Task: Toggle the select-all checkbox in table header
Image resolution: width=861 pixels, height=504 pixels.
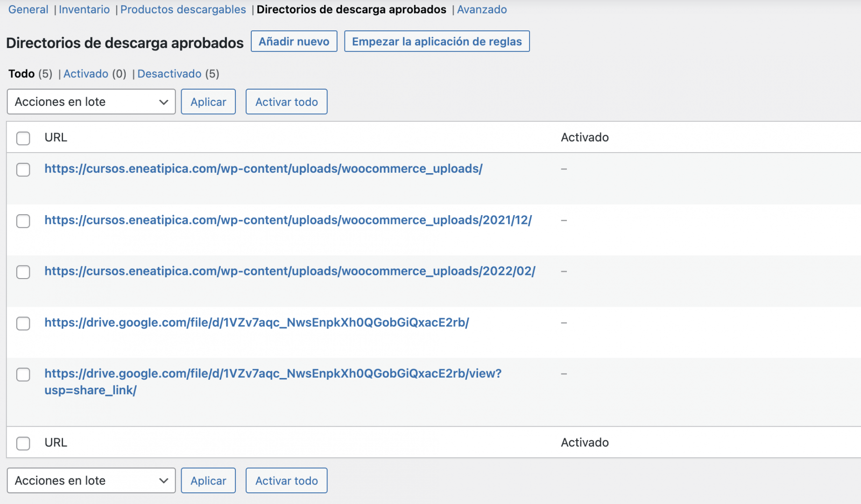Action: click(x=23, y=138)
